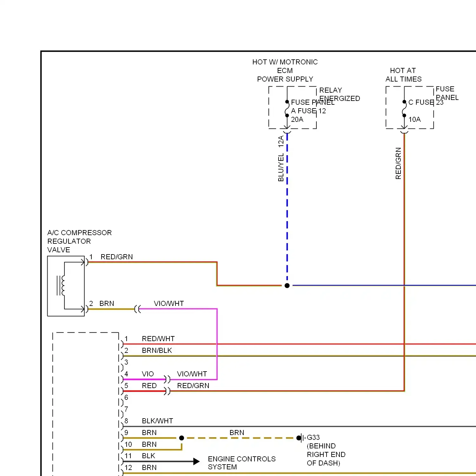Screen dimensions: 476x476
Task: Click the vertical 'BLU/YEL' wire label
Action: 281,168
